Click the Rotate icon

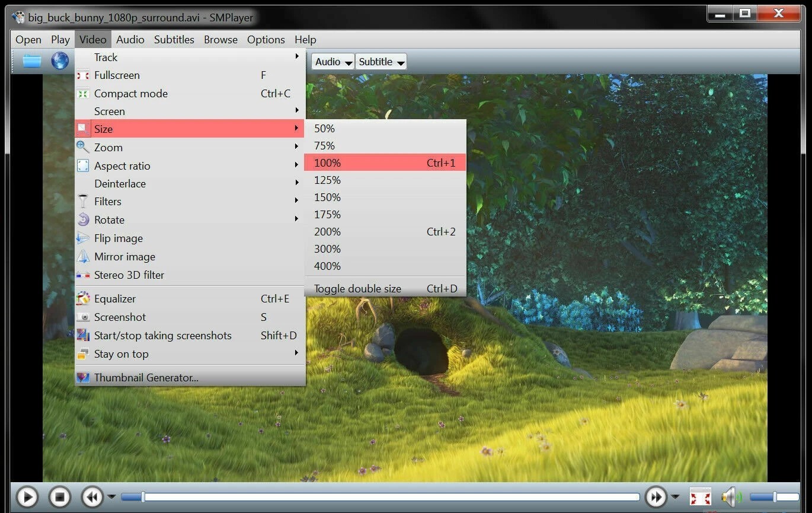tap(83, 220)
